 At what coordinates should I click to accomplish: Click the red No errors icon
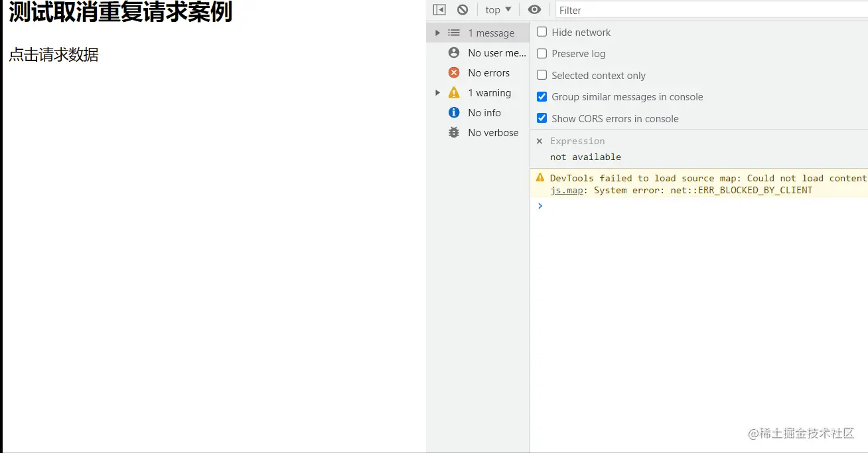click(454, 72)
